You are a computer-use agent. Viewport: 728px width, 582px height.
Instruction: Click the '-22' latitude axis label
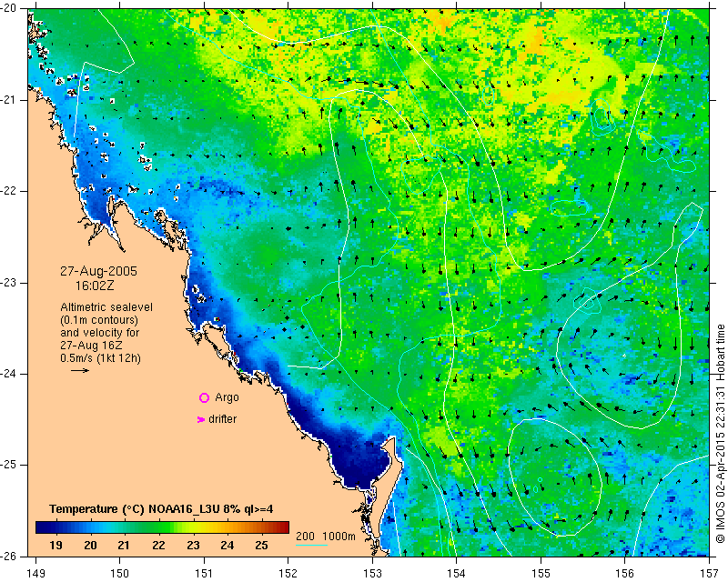10,191
